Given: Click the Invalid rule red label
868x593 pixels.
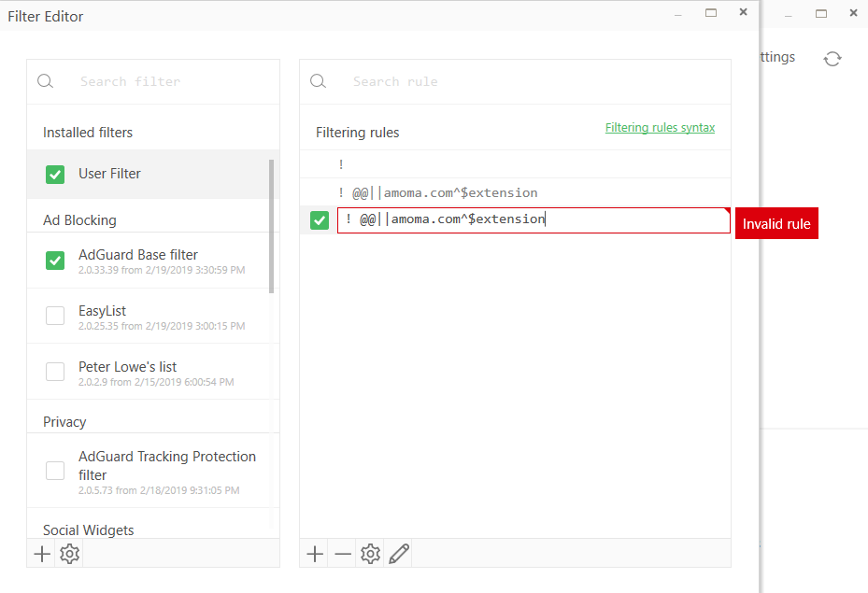Looking at the screenshot, I should pos(776,223).
